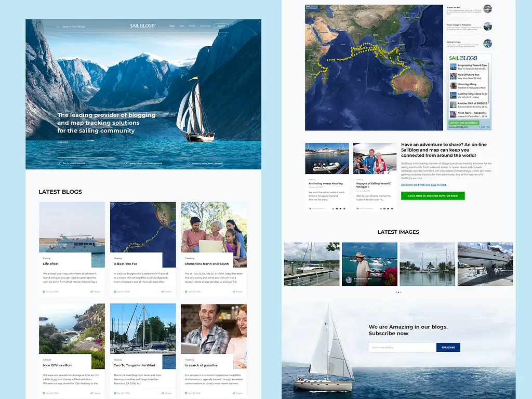Click the SailBlogs logo in the header
The width and height of the screenshot is (532, 399).
tap(142, 26)
